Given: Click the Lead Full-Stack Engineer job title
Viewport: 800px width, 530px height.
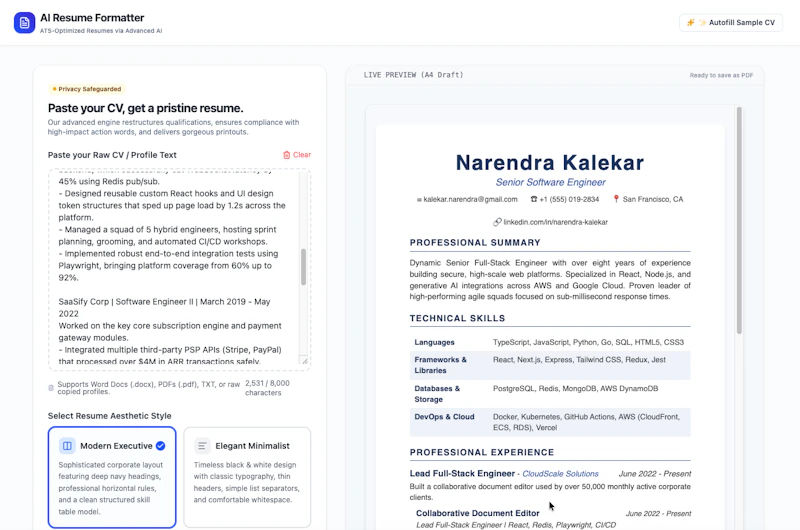Looking at the screenshot, I should [462, 474].
